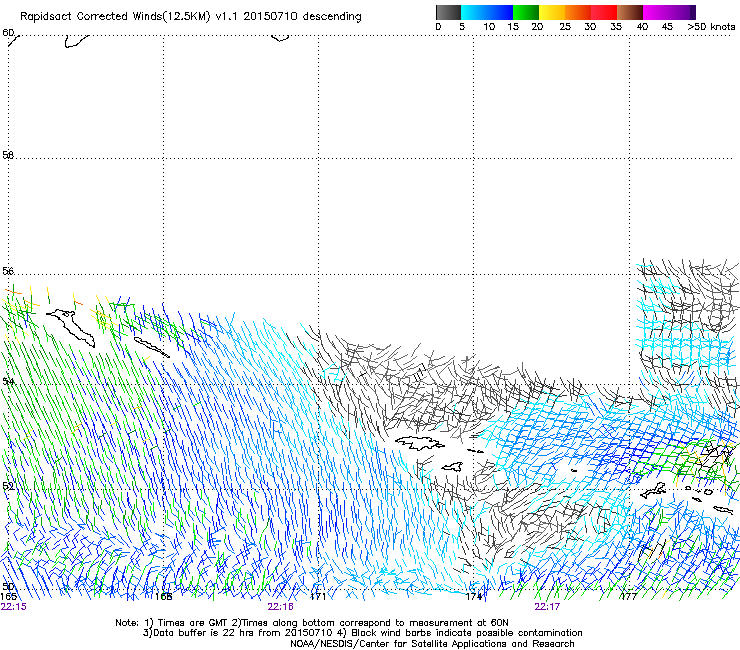Click the latitude axis label '52'
740x650 pixels.
point(8,486)
